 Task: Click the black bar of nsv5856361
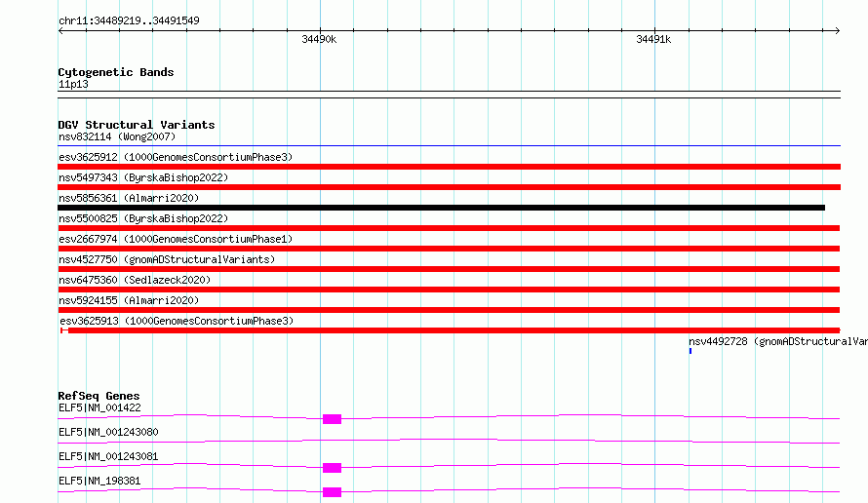coord(441,208)
